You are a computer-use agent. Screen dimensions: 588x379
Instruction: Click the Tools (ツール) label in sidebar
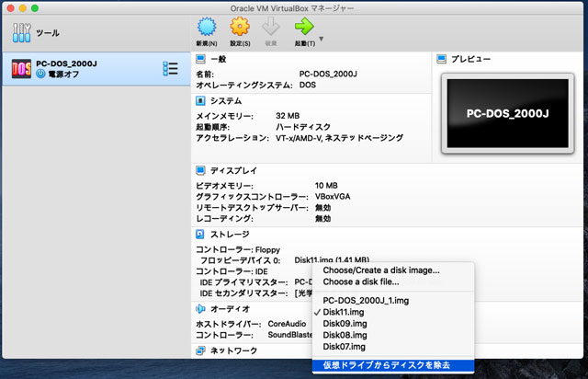coord(48,33)
